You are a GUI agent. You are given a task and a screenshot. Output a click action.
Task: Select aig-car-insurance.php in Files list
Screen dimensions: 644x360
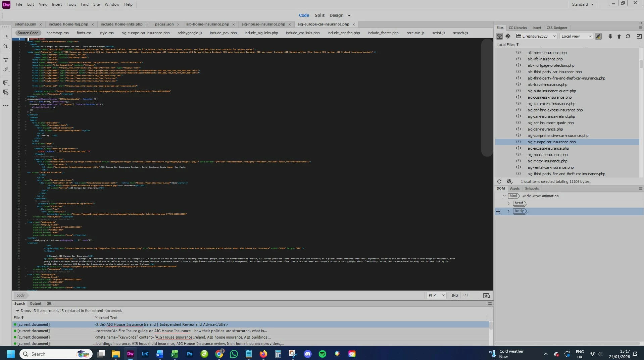tap(545, 129)
